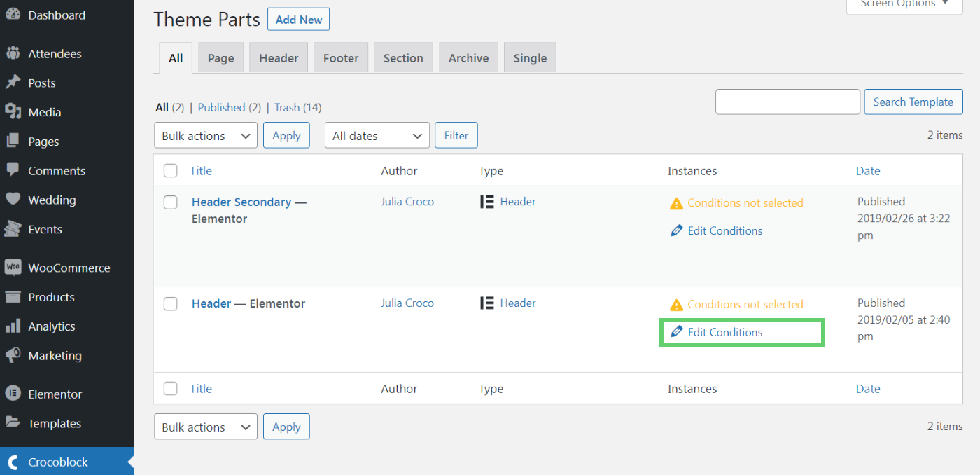The image size is (980, 475).
Task: Show the All (2) status filter
Action: (x=170, y=107)
